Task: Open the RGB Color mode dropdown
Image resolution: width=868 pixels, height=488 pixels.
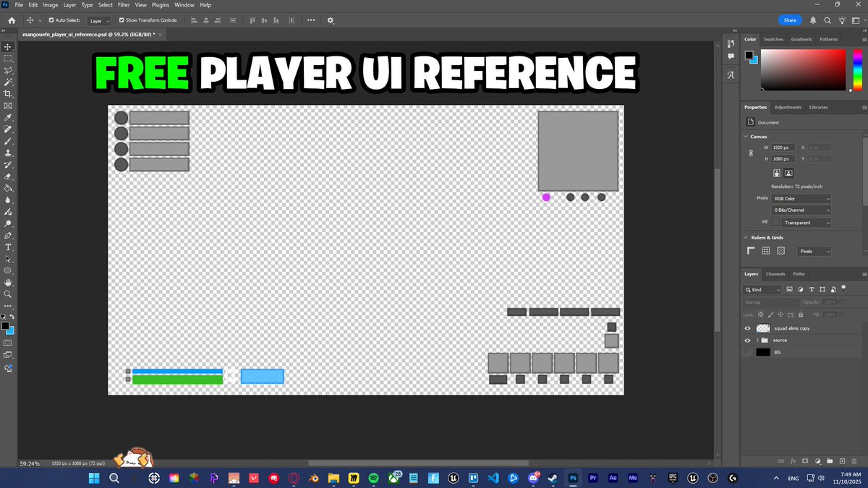Action: (802, 198)
